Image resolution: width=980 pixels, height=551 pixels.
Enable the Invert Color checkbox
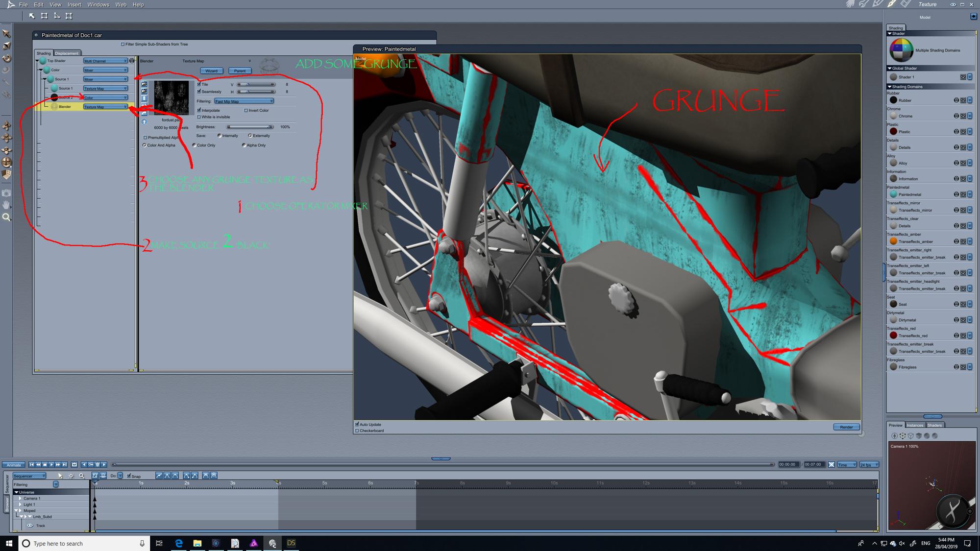pos(246,111)
